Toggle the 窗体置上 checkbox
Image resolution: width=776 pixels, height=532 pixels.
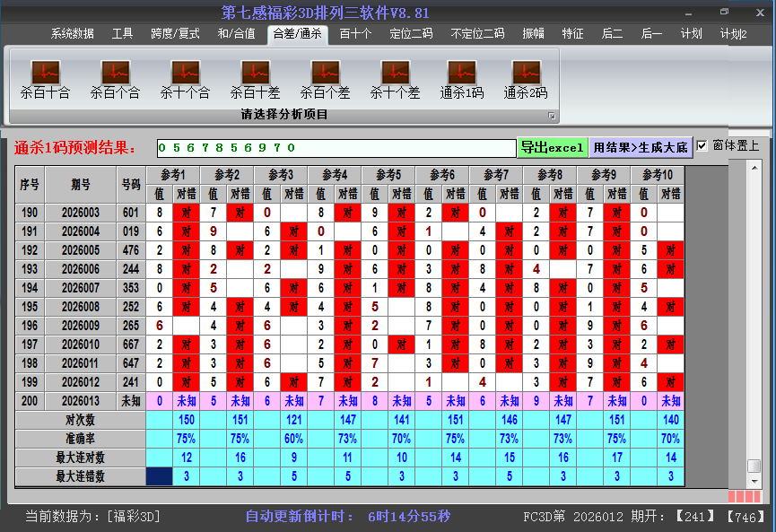[702, 146]
